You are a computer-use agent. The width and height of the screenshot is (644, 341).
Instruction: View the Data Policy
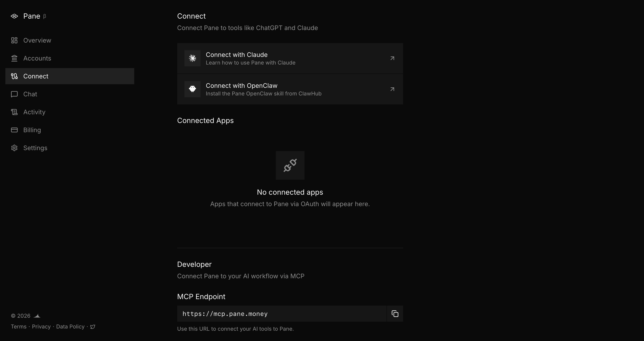tap(70, 326)
